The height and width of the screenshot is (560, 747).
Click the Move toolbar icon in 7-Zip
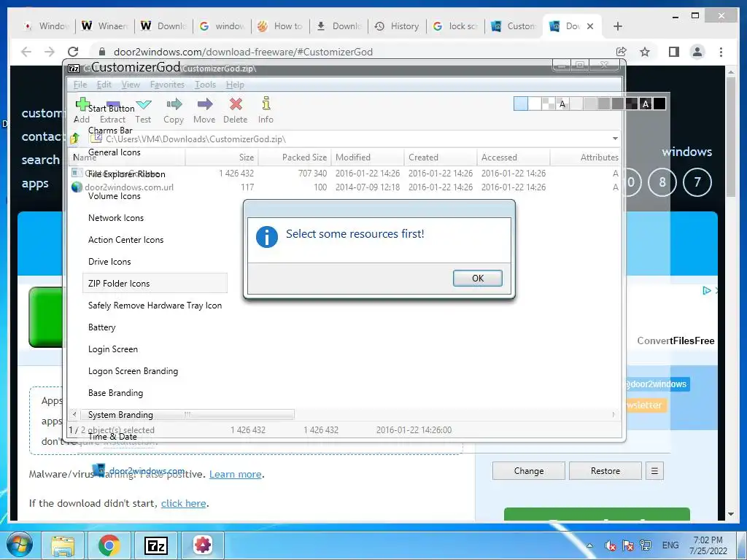pos(205,104)
